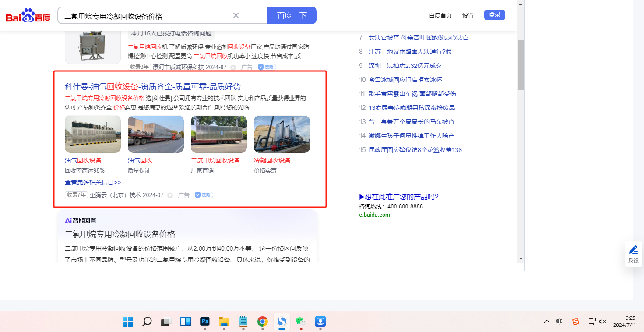644x332 pixels.
Task: Open the 设置 settings menu
Action: (x=468, y=15)
